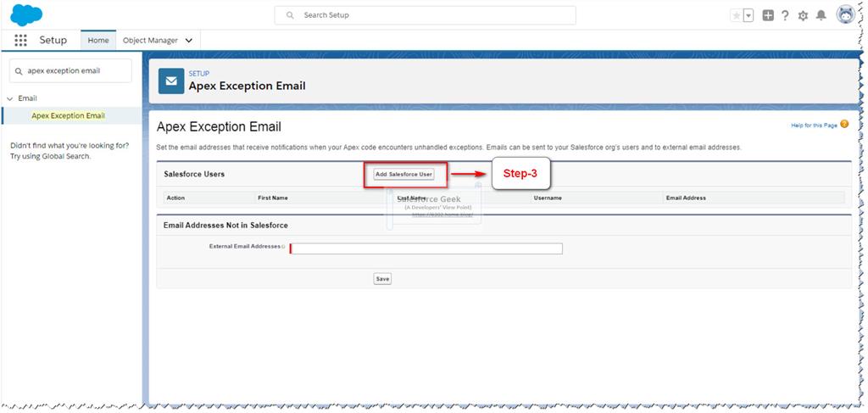Switch to the Home tab

pyautogui.click(x=98, y=40)
